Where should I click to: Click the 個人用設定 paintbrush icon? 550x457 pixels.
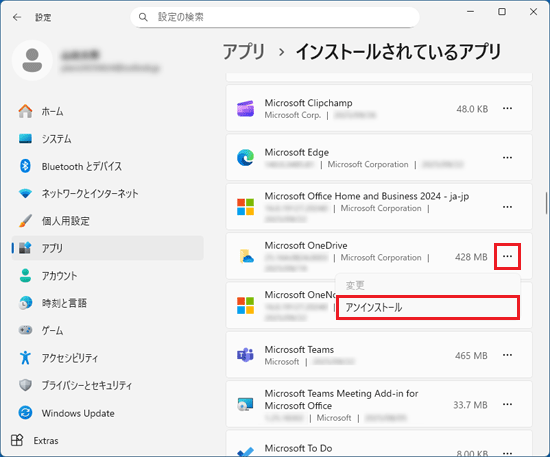[x=25, y=221]
